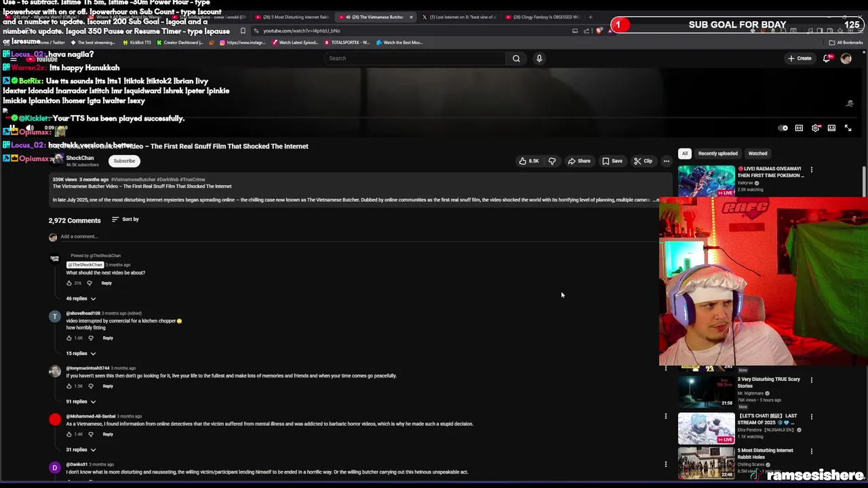Viewport: 868px width, 488px height.
Task: Open shovelhead108 commenter profile avatar
Action: tap(55, 317)
